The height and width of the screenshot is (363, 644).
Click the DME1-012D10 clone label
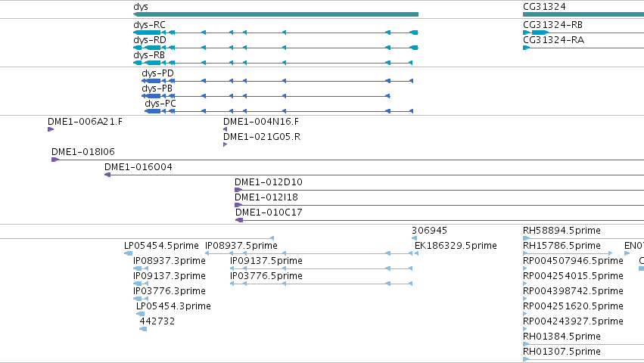[268, 182]
